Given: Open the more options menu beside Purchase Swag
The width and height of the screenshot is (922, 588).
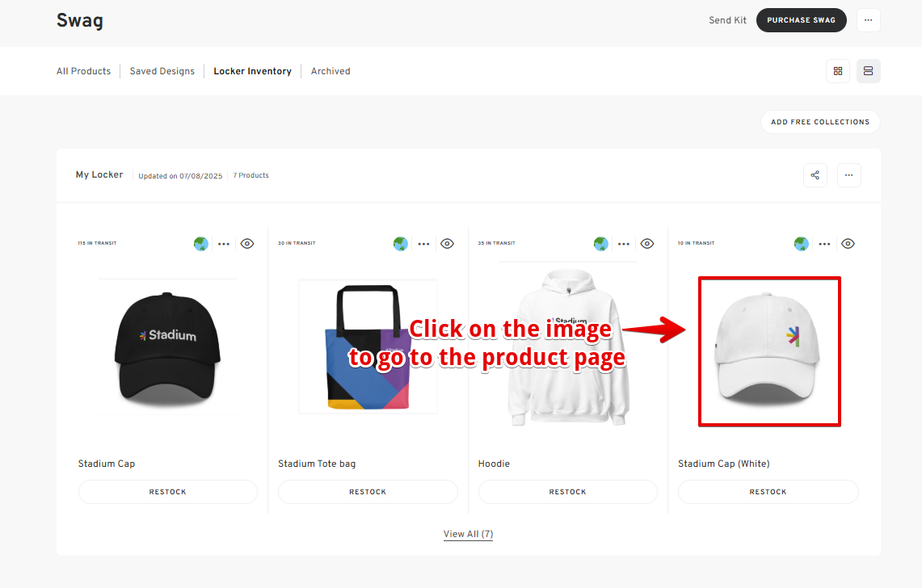Looking at the screenshot, I should tap(868, 20).
